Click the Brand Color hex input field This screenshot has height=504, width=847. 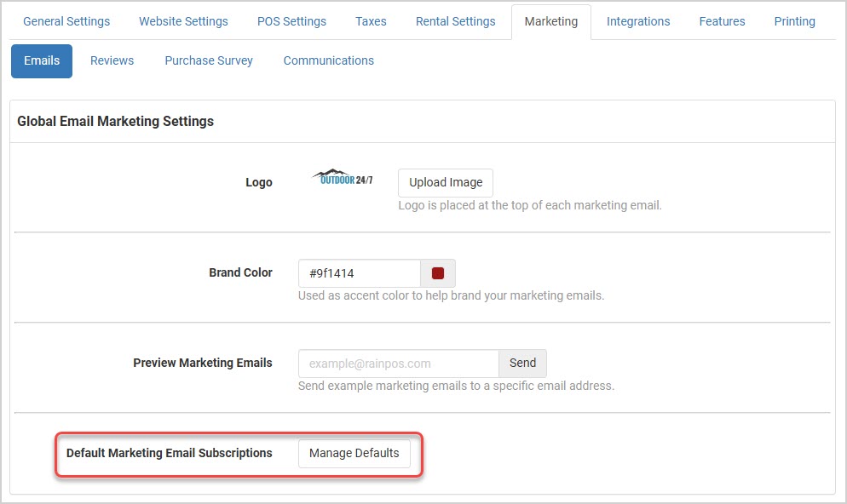pos(360,273)
